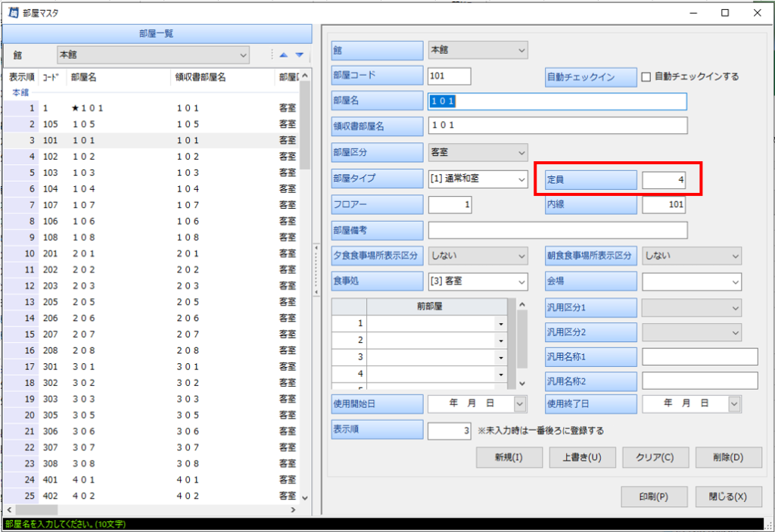Select room 201 row in list

151,254
